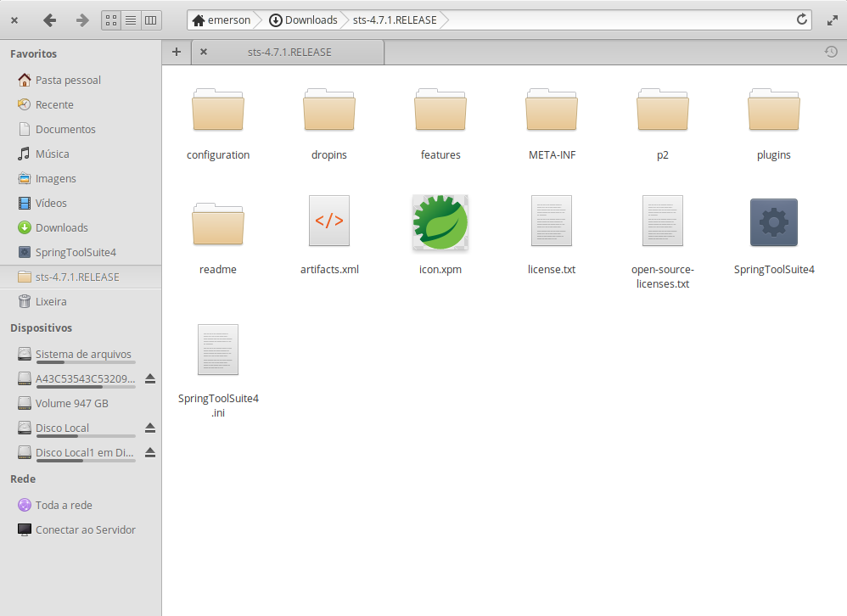Switch to list view

pos(131,20)
